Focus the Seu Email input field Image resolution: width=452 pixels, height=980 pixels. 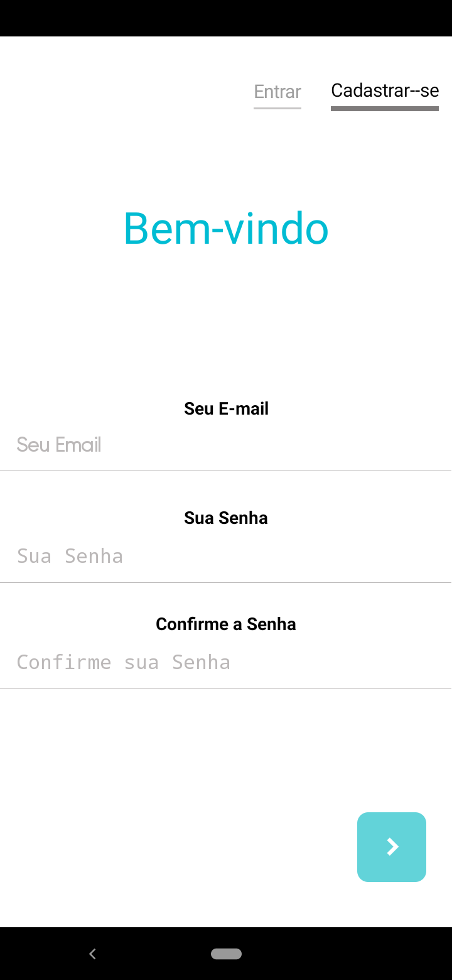(226, 445)
